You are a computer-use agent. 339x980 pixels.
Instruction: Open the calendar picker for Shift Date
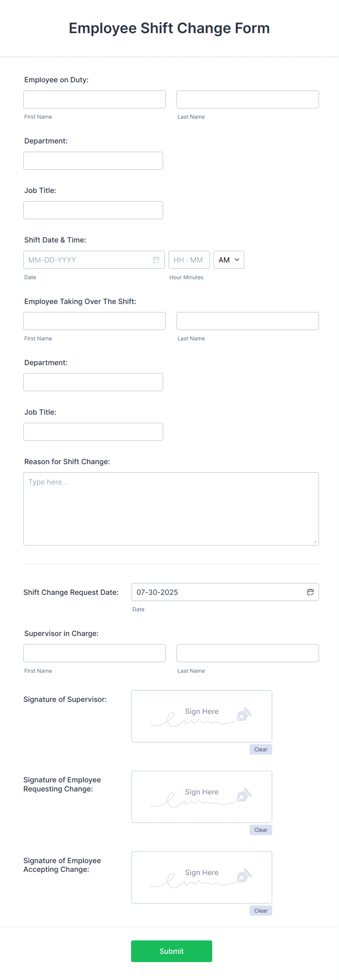pos(156,260)
